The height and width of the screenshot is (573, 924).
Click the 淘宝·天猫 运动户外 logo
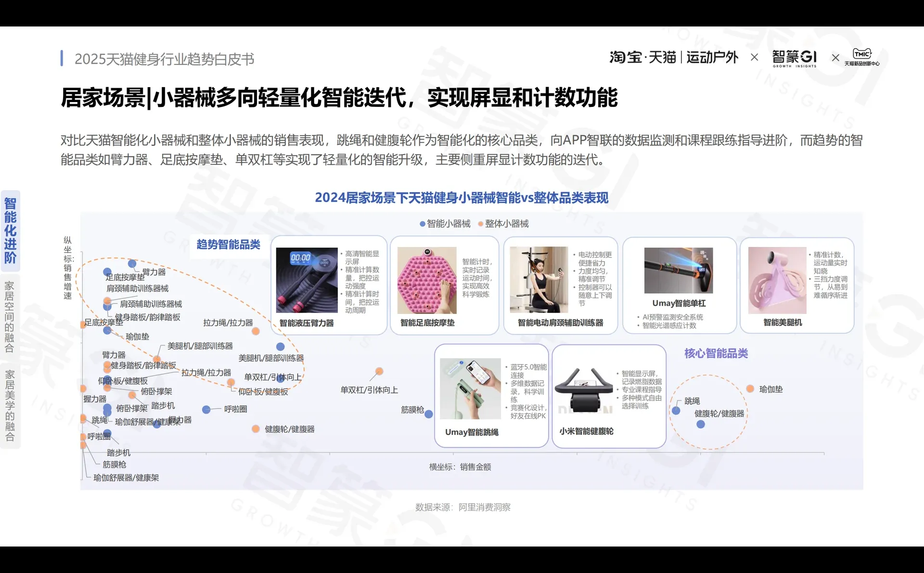tap(673, 58)
